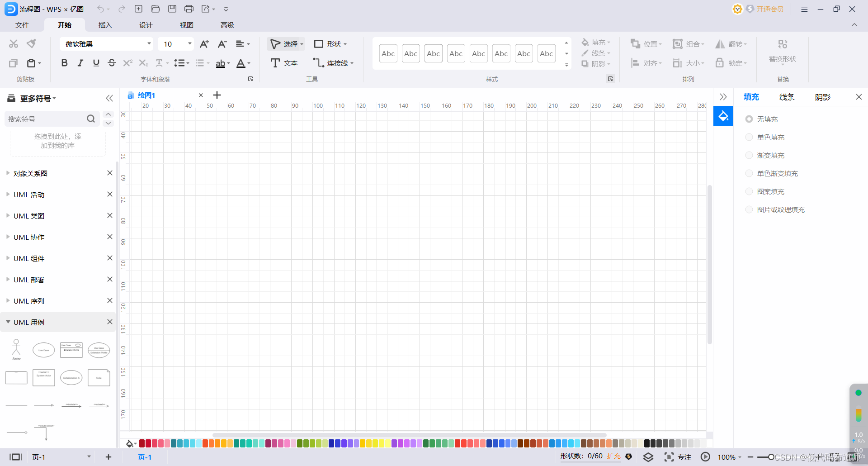Open the 文件 menu
Viewport: 868px width, 466px height.
click(x=22, y=25)
